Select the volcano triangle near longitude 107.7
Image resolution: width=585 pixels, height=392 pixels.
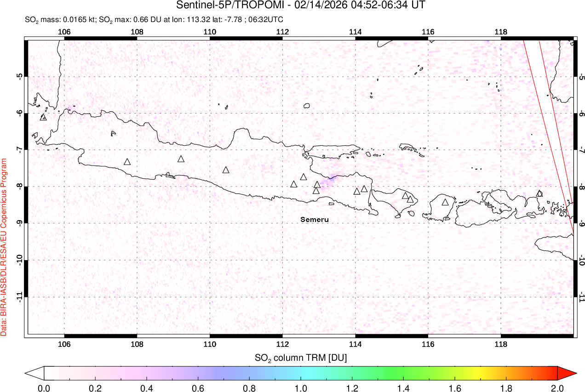click(127, 162)
